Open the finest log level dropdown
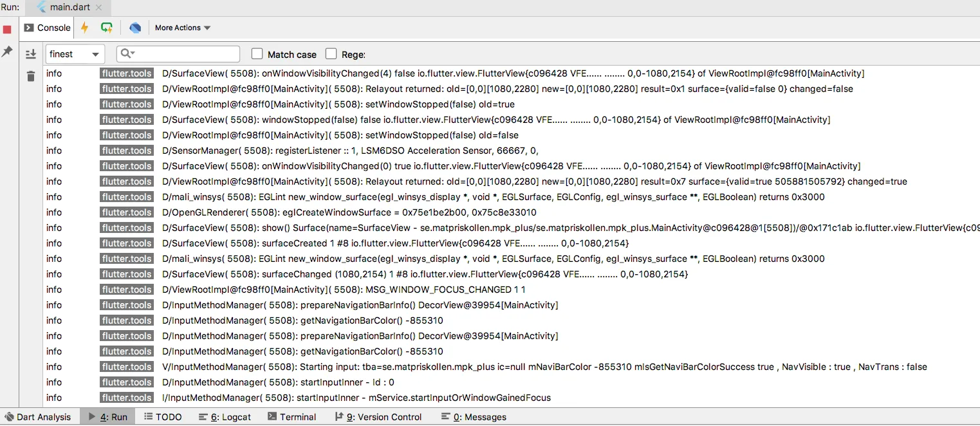 tap(75, 54)
